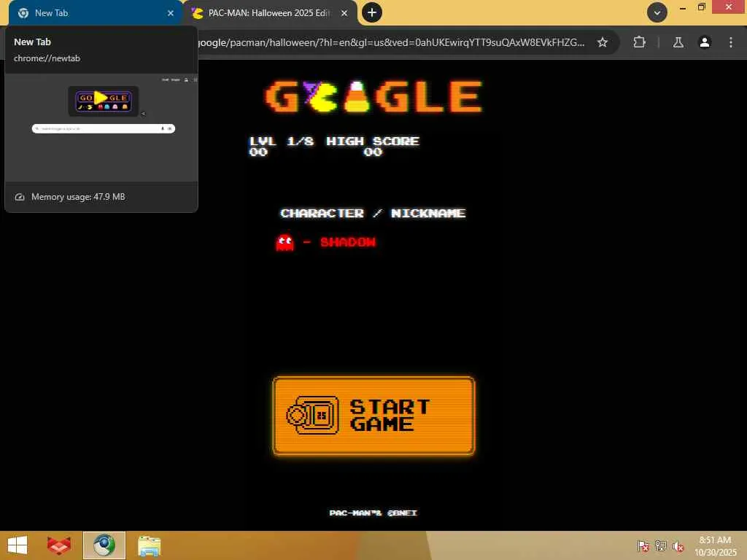Bookmark this page with the star icon
Screen dimensions: 747x560
pyautogui.click(x=602, y=42)
